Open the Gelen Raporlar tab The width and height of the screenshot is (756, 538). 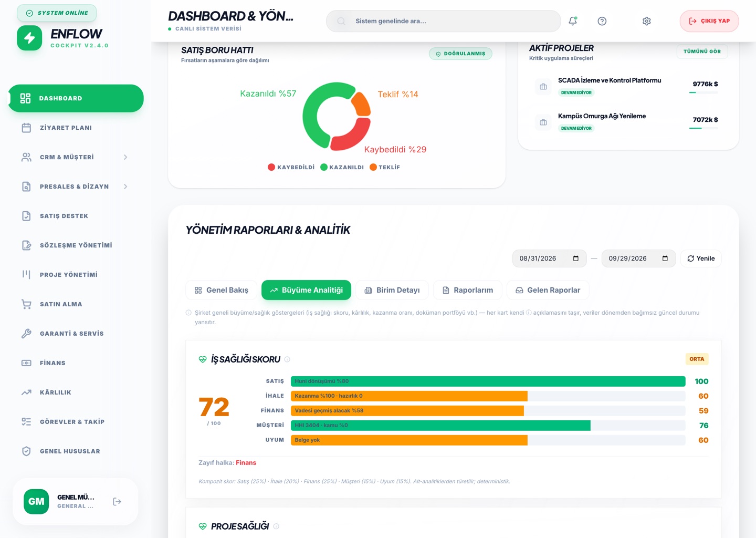tap(548, 290)
